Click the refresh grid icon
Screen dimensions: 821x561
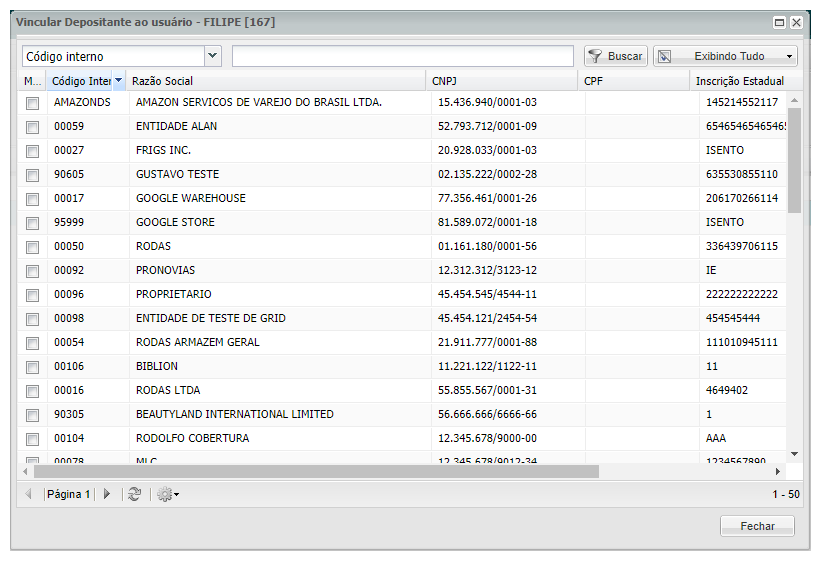pos(135,494)
